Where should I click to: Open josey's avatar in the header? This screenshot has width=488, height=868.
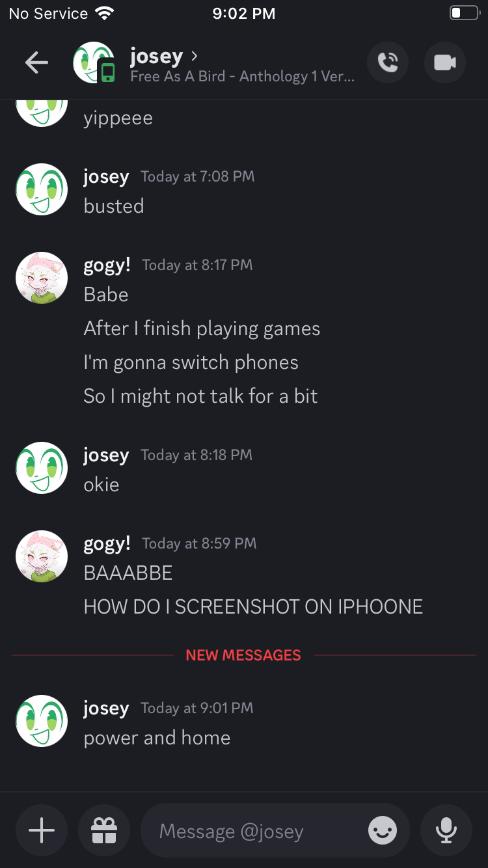pos(94,62)
